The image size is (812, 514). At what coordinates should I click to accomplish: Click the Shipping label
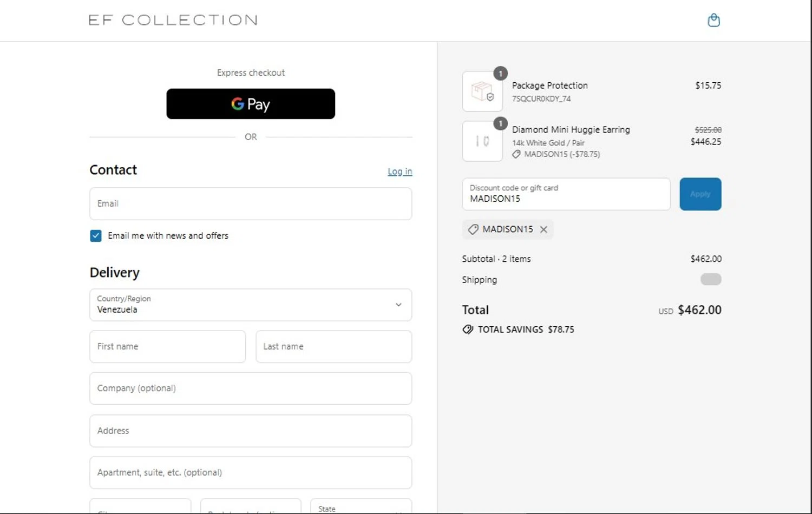pos(479,280)
